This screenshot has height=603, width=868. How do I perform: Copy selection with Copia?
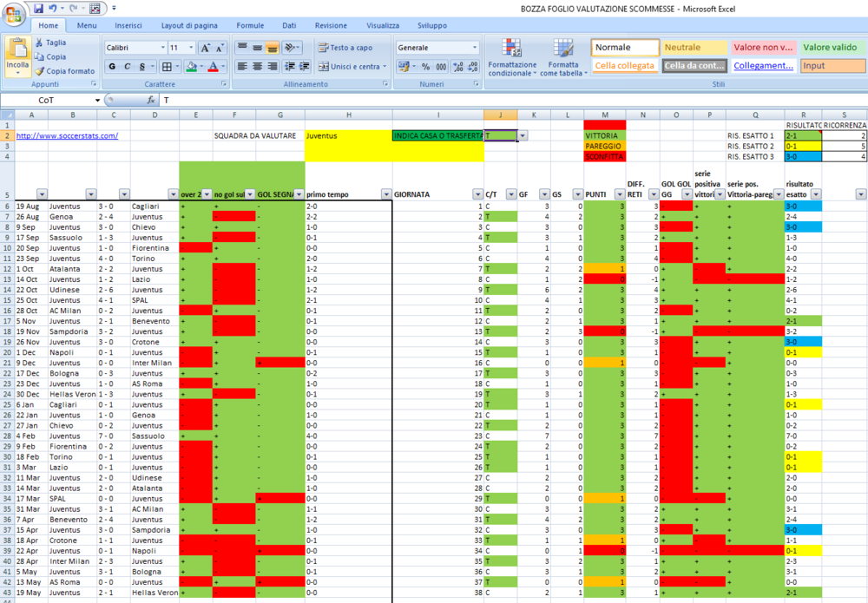point(50,57)
